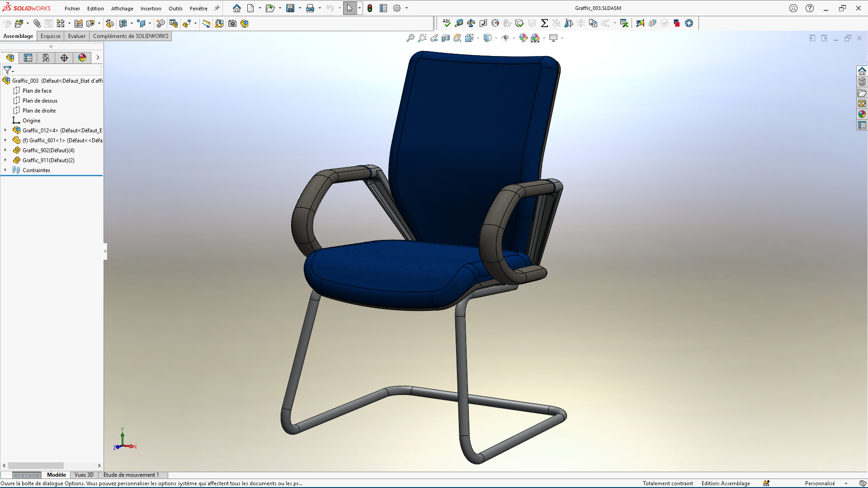Open the new document dropdown arrow

(260, 8)
